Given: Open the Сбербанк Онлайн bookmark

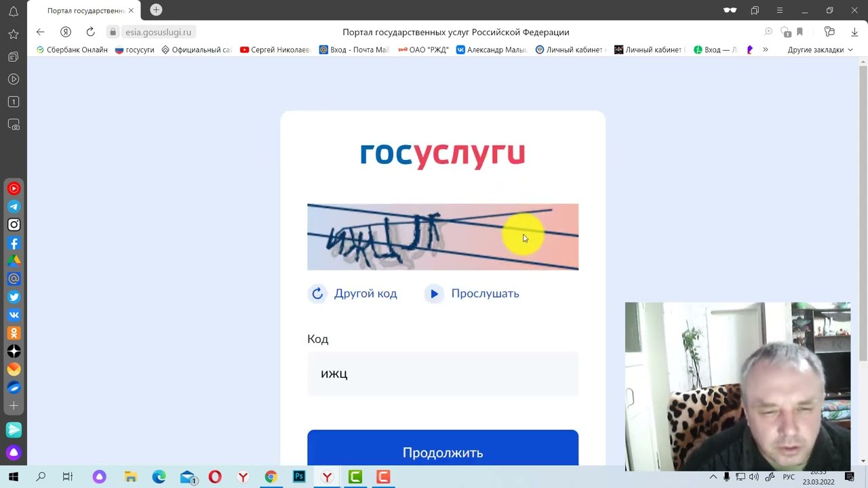Looking at the screenshot, I should [x=72, y=49].
